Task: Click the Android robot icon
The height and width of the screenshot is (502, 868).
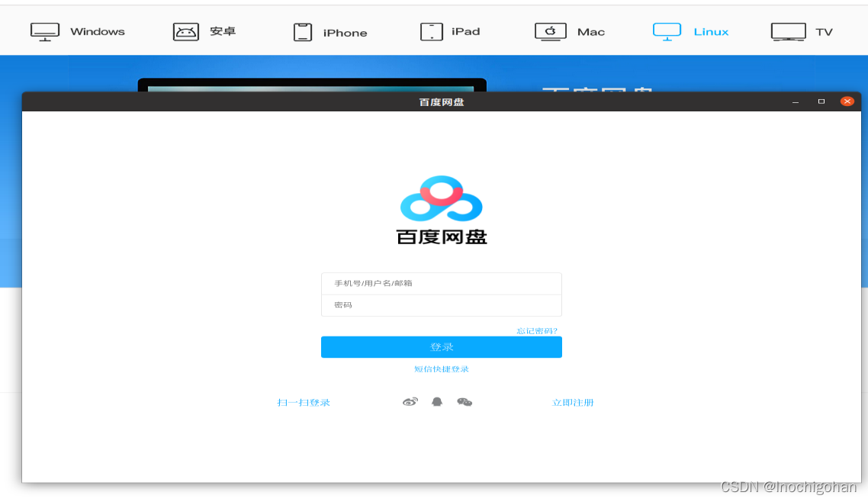Action: pyautogui.click(x=186, y=32)
